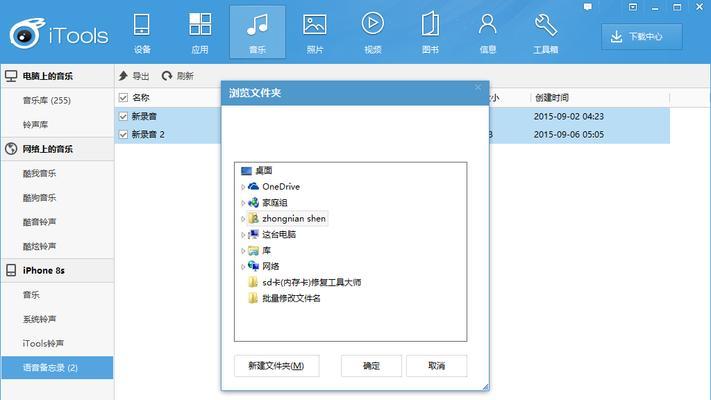The width and height of the screenshot is (711, 400).
Task: Select 网络 in the folder tree
Action: pyautogui.click(x=263, y=266)
